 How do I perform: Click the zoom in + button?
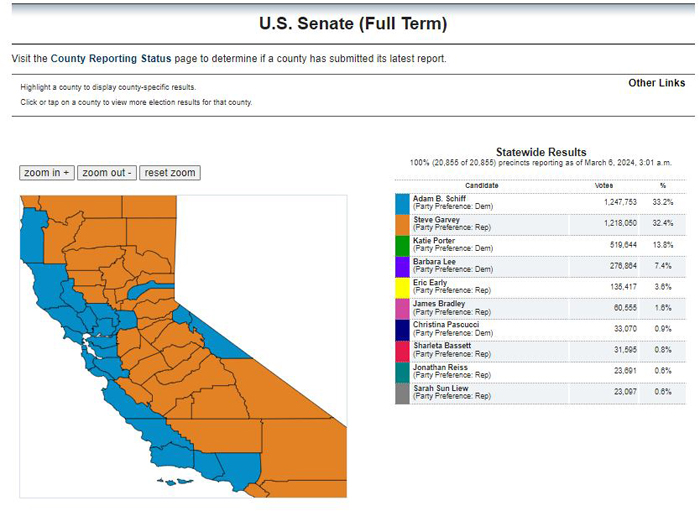(47, 173)
